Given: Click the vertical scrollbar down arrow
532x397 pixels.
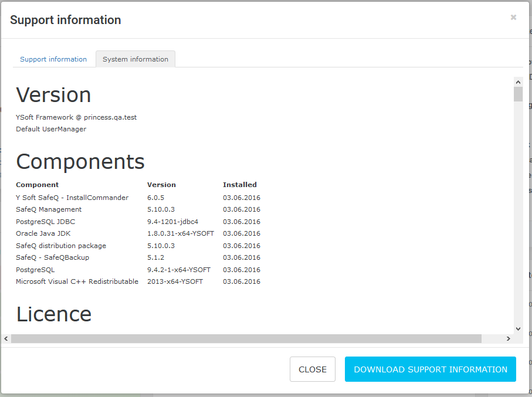Looking at the screenshot, I should [518, 329].
